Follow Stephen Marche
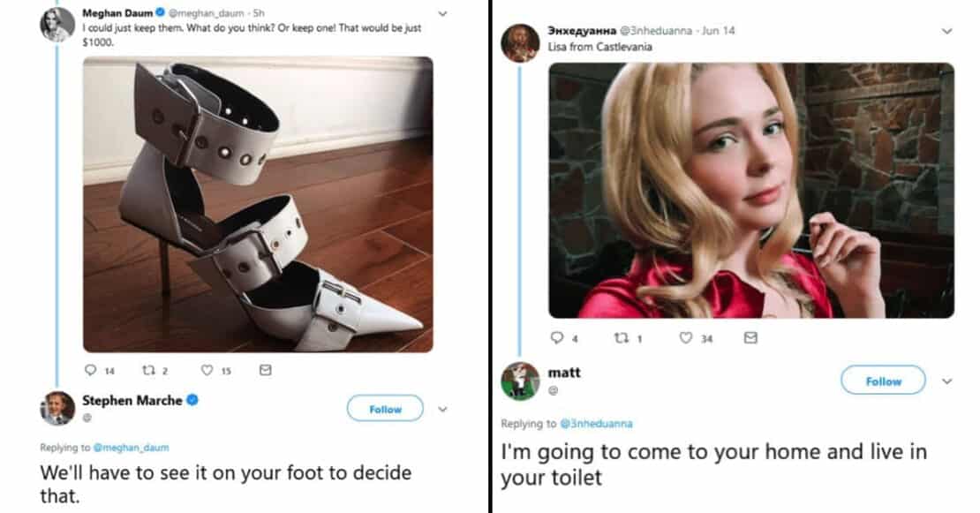The image size is (980, 513). click(x=384, y=409)
